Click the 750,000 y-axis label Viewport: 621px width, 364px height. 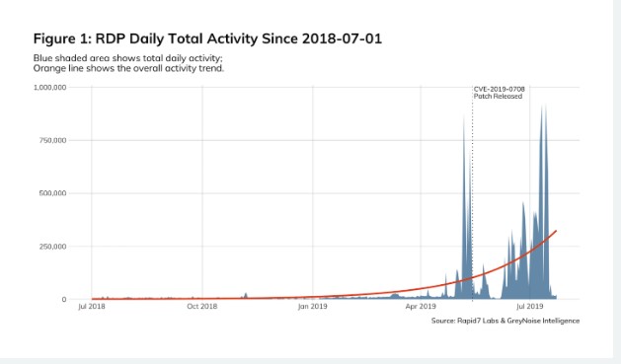[52, 140]
